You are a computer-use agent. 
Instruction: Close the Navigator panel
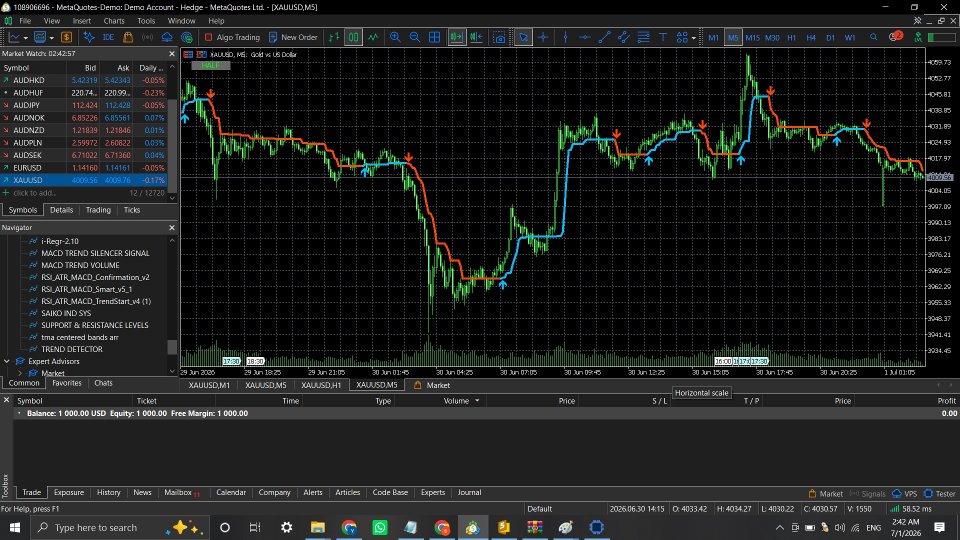click(171, 228)
